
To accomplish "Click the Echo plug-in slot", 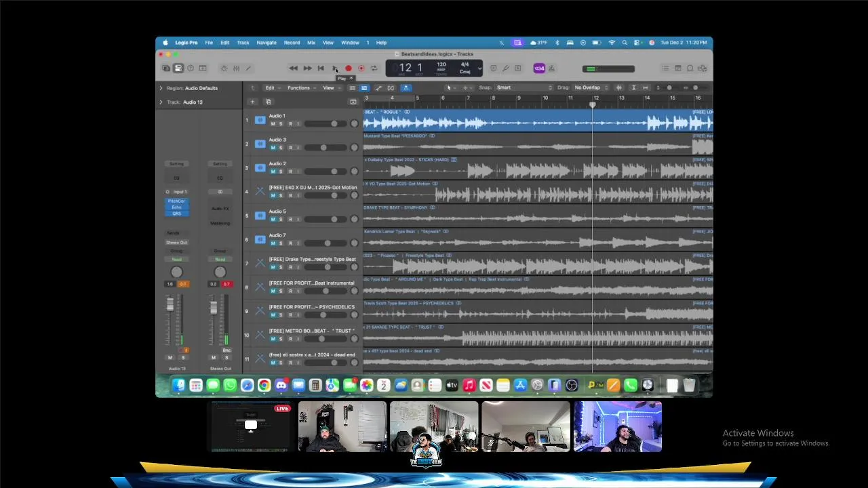I will pyautogui.click(x=176, y=207).
